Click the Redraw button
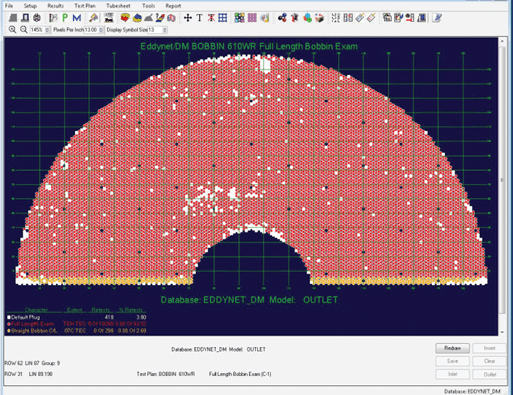This screenshot has height=395, width=513. [452, 348]
